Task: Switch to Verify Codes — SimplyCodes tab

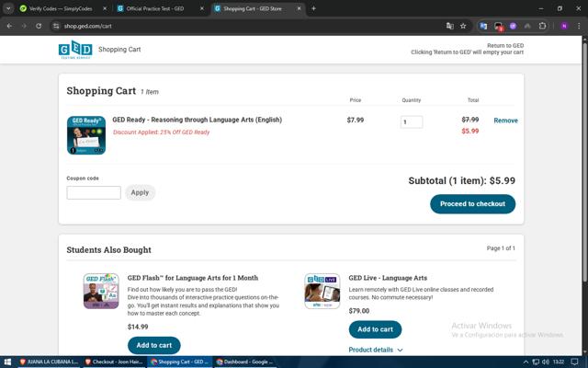Action: (x=61, y=8)
